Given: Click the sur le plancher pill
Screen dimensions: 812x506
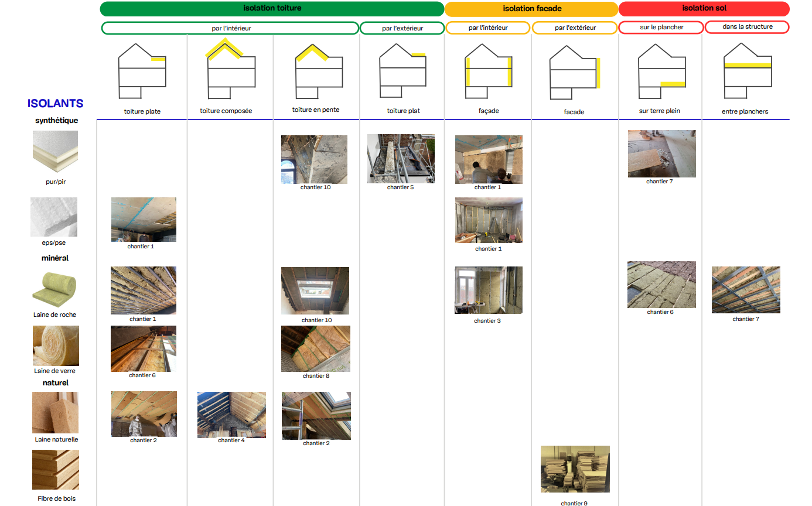Looking at the screenshot, I should click(660, 27).
